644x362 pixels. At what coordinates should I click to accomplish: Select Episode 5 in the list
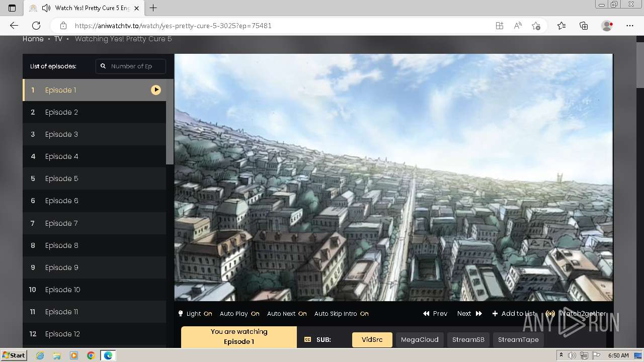95,178
